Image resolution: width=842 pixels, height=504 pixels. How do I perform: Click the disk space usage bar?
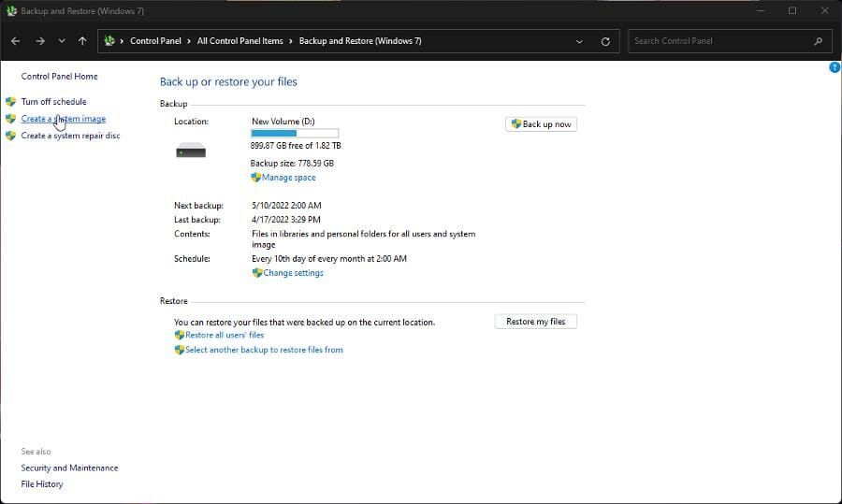295,133
